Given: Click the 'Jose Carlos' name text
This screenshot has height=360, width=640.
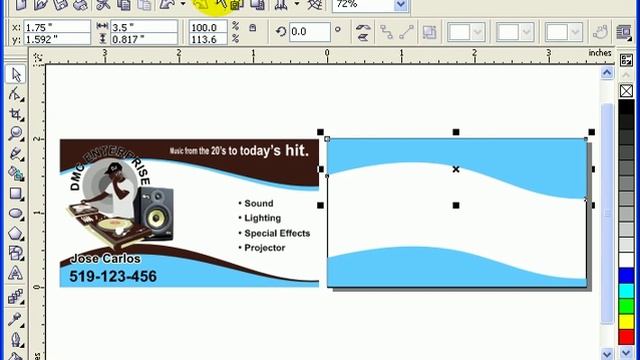Looking at the screenshot, I should [x=105, y=258].
